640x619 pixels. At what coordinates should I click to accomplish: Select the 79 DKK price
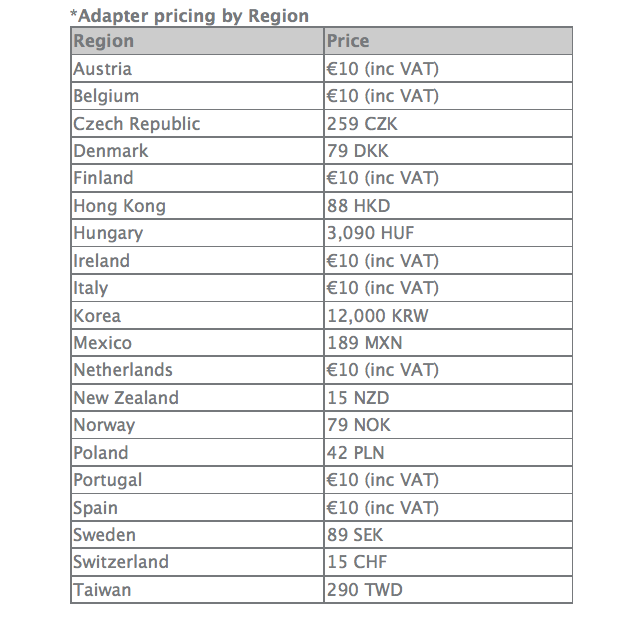(x=358, y=151)
